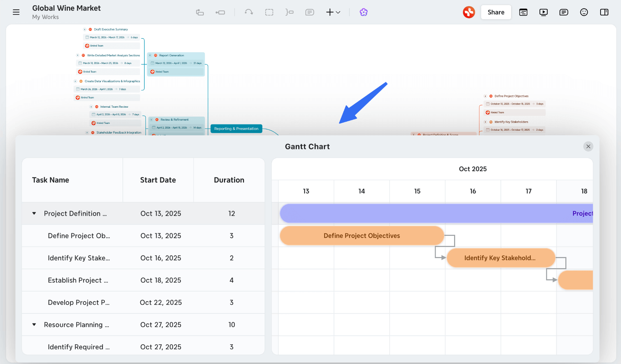Open the sticker and emoji panel
The width and height of the screenshot is (621, 364).
[584, 12]
